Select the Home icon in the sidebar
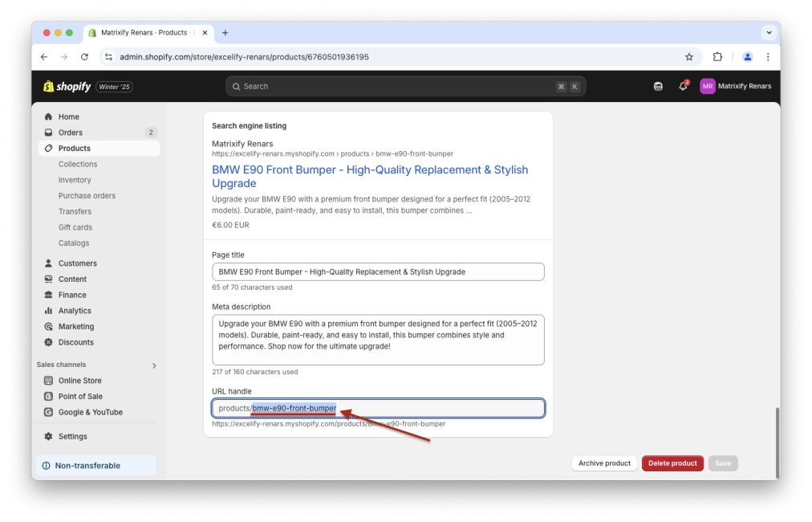This screenshot has height=522, width=812. [50, 116]
